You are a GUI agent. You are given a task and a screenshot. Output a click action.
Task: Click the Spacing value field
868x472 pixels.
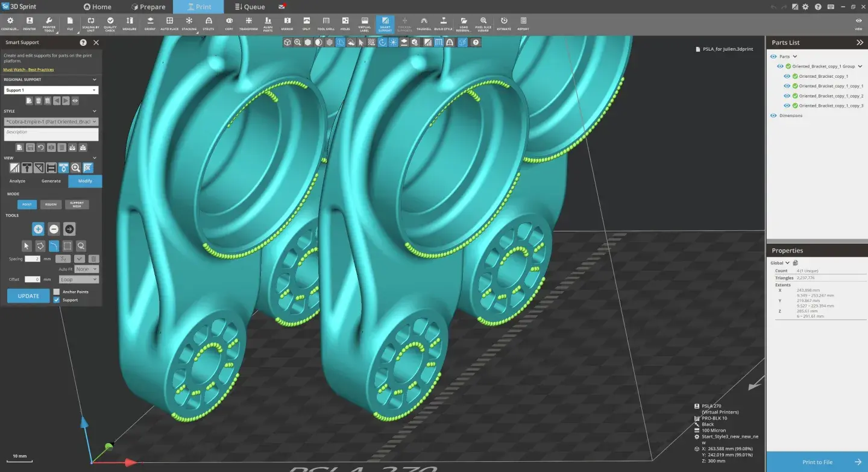click(x=33, y=259)
